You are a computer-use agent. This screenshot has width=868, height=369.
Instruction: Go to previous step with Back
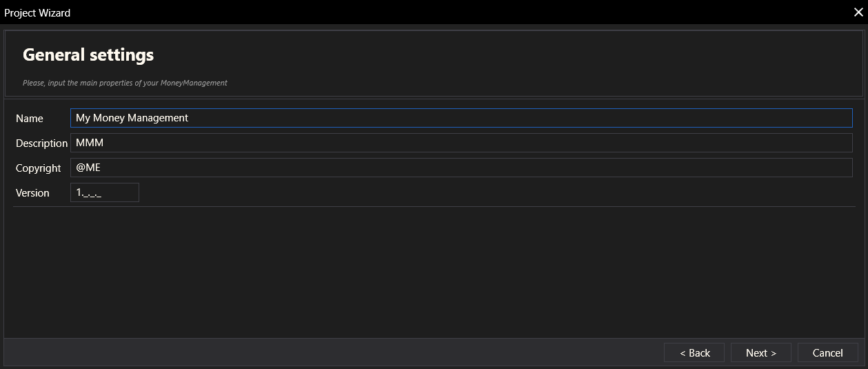coord(694,352)
